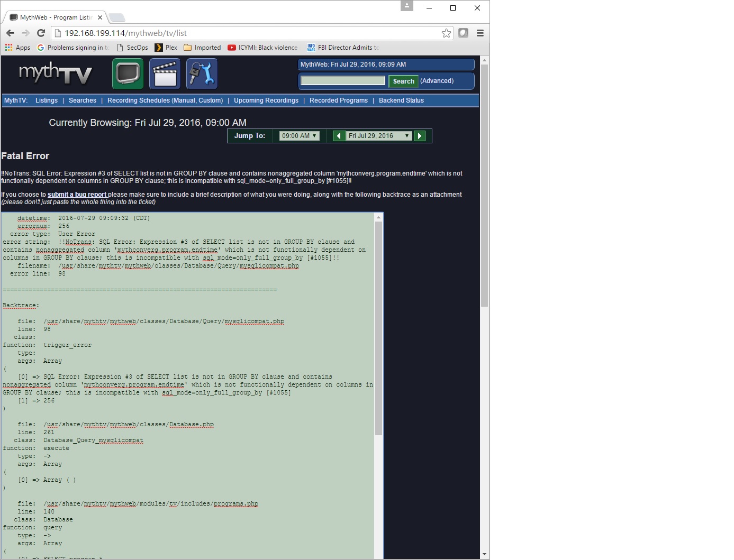
Task: Open the clapperboard recordings icon
Action: [165, 74]
